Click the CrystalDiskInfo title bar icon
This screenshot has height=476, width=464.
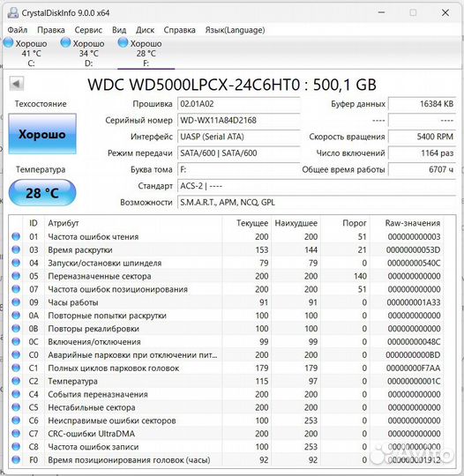coord(12,12)
